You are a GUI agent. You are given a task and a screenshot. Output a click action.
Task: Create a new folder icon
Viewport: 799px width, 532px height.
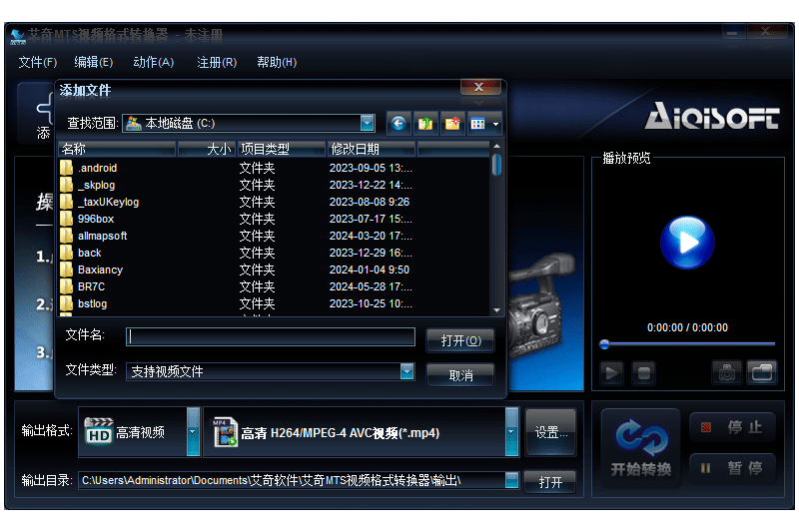[x=452, y=123]
